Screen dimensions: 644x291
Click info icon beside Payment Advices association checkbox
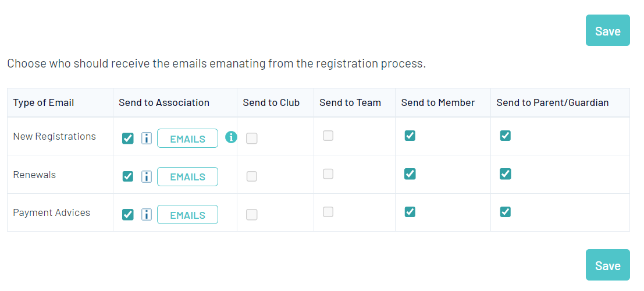[x=147, y=215]
